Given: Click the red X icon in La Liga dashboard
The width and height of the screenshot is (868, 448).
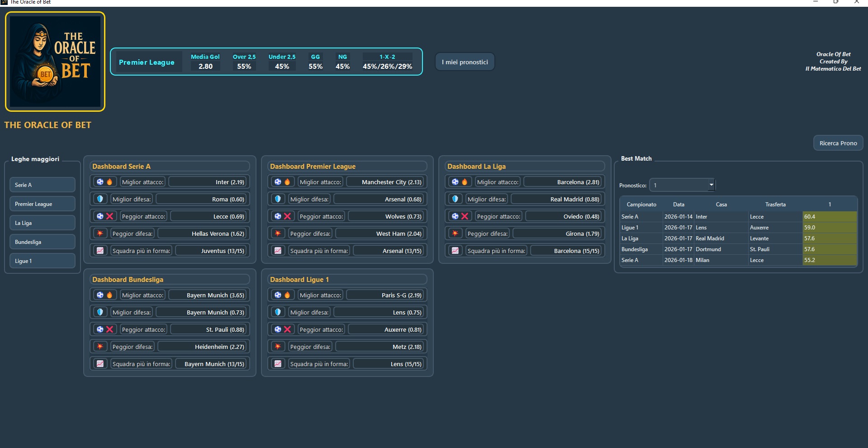Looking at the screenshot, I should point(465,216).
